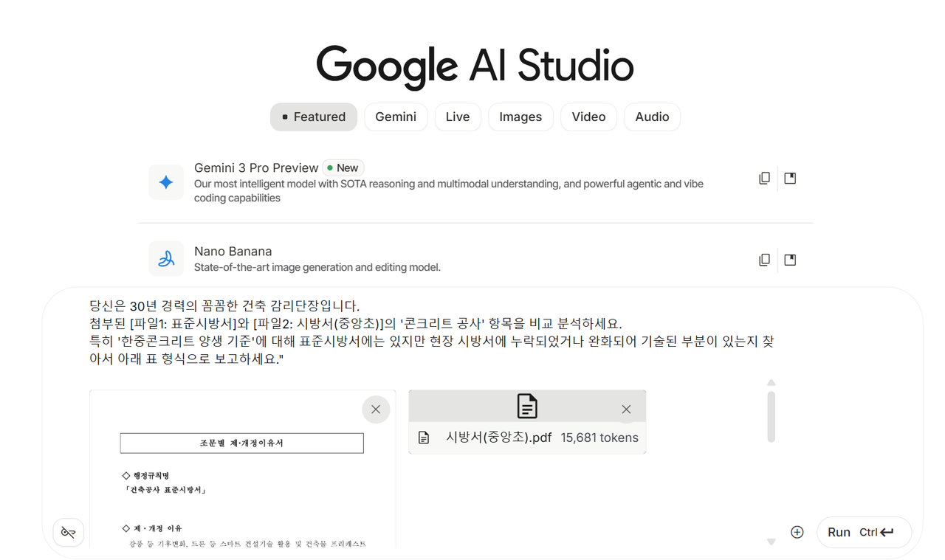The height and width of the screenshot is (560, 945).
Task: Copy the Nano Banana prompt
Action: (764, 259)
